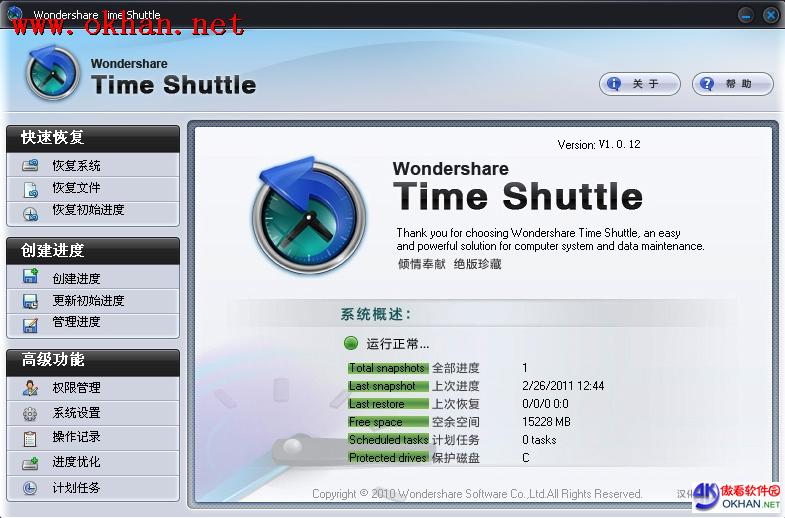Screen dimensions: 785x518
Task: Click the 帮助 help button
Action: tap(733, 84)
